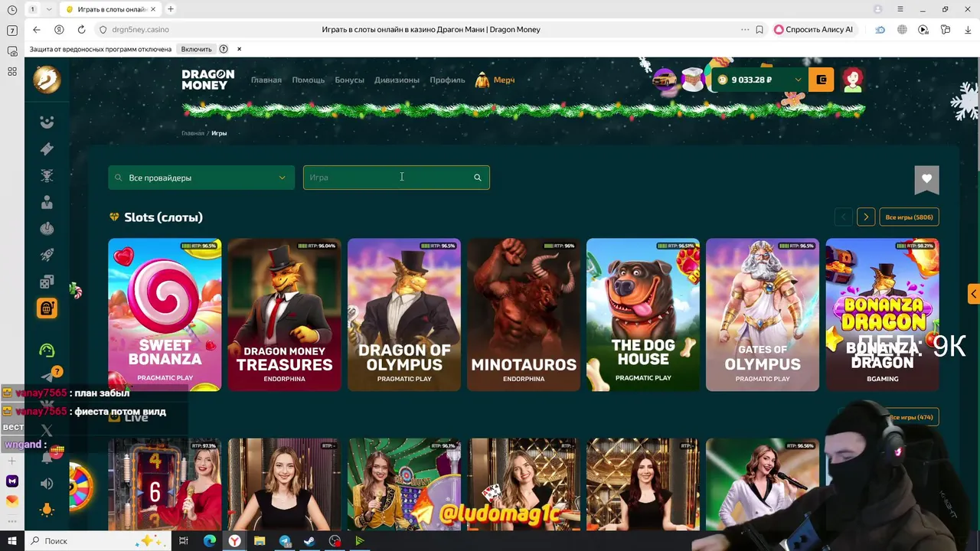Image resolution: width=980 pixels, height=551 pixels.
Task: Open the skull crossbones sidebar icon
Action: 47,176
